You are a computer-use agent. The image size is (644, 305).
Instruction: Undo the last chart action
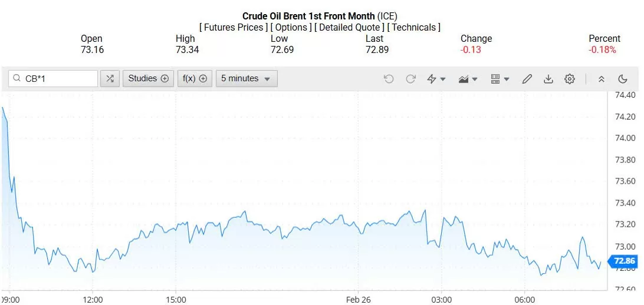pyautogui.click(x=389, y=79)
